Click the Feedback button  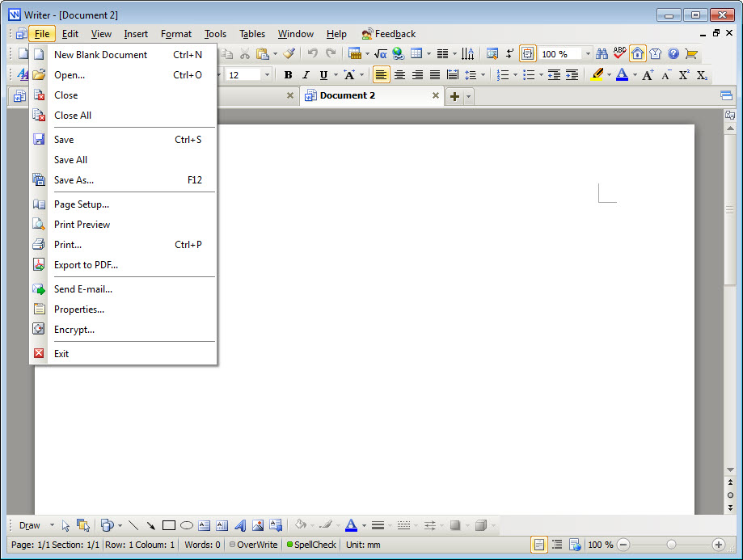click(389, 34)
